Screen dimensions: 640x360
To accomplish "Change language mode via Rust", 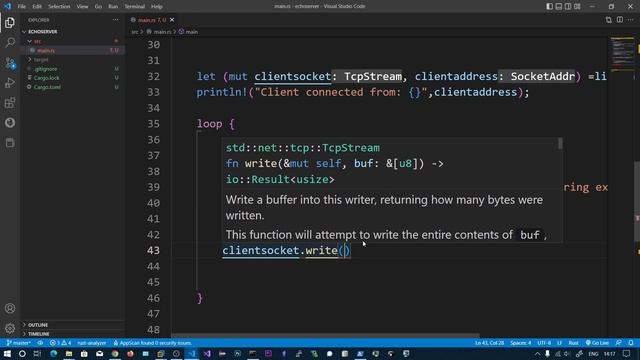I will pyautogui.click(x=573, y=343).
